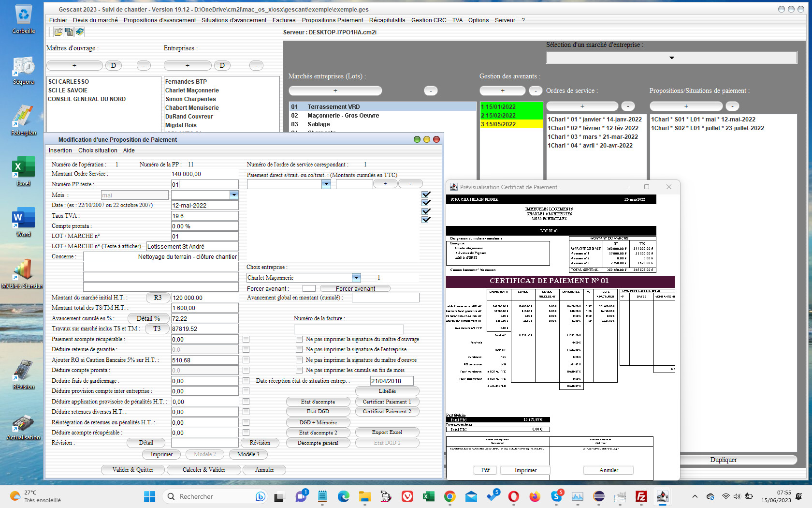Open the Révision desktop icon
812x508 pixels.
click(x=23, y=375)
